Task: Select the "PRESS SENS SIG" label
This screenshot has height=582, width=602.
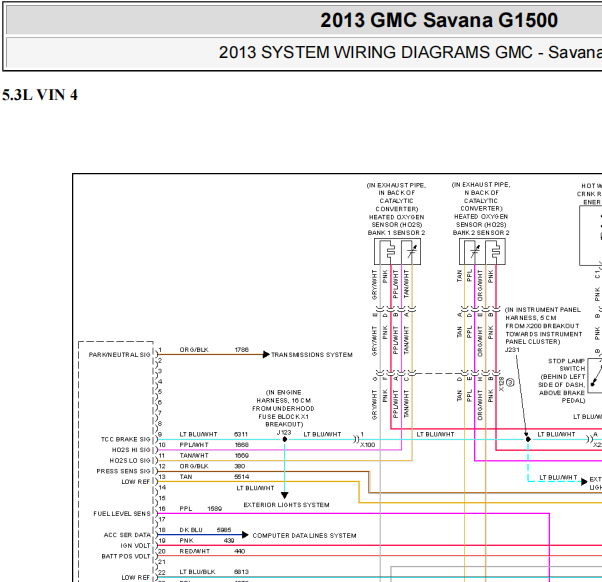Action: 123,471
